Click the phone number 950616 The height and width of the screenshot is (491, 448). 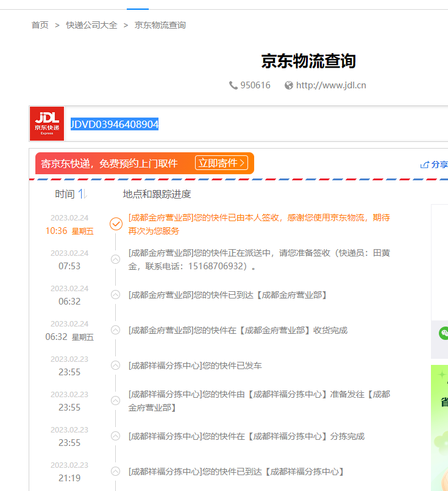pyautogui.click(x=255, y=85)
